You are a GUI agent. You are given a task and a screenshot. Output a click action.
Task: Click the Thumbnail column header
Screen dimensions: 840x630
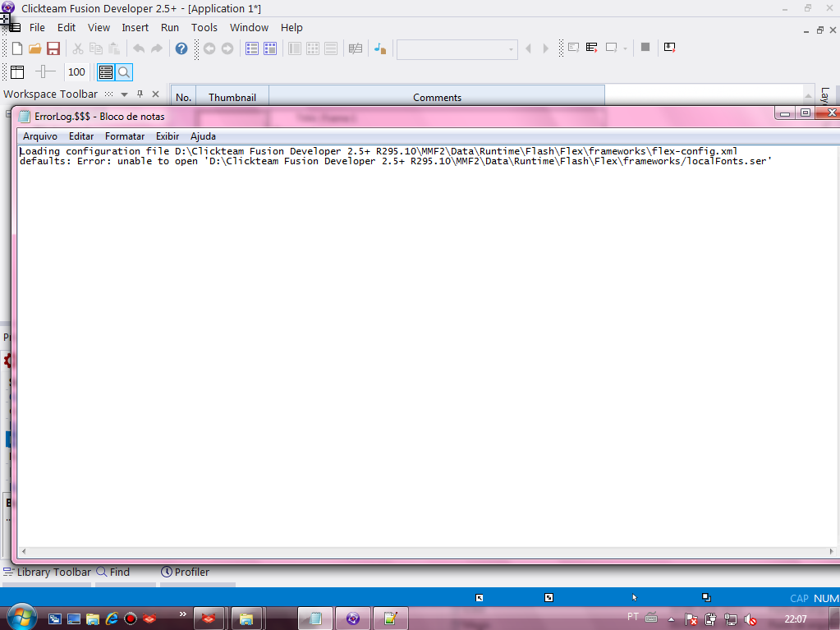point(232,97)
